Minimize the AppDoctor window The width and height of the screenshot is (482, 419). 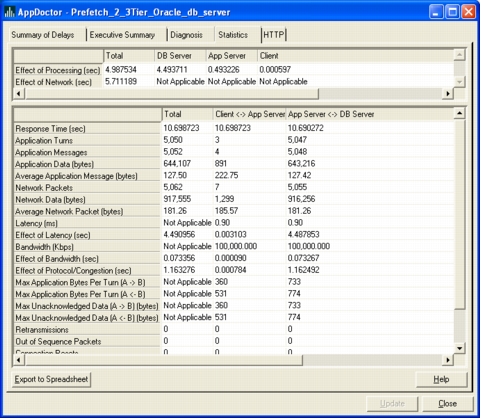point(436,12)
